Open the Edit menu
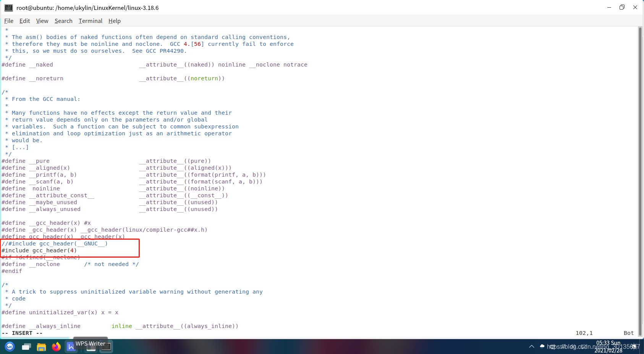 point(24,21)
